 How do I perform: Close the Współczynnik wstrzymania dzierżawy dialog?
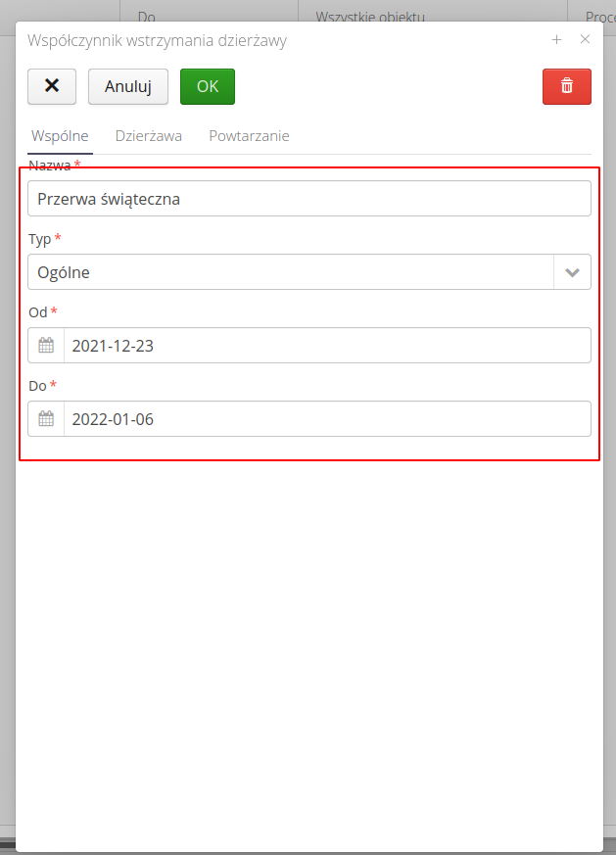pos(585,40)
